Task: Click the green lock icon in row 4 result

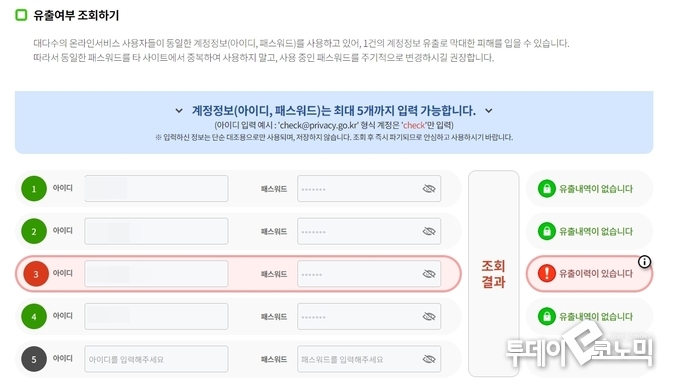Action: (547, 316)
